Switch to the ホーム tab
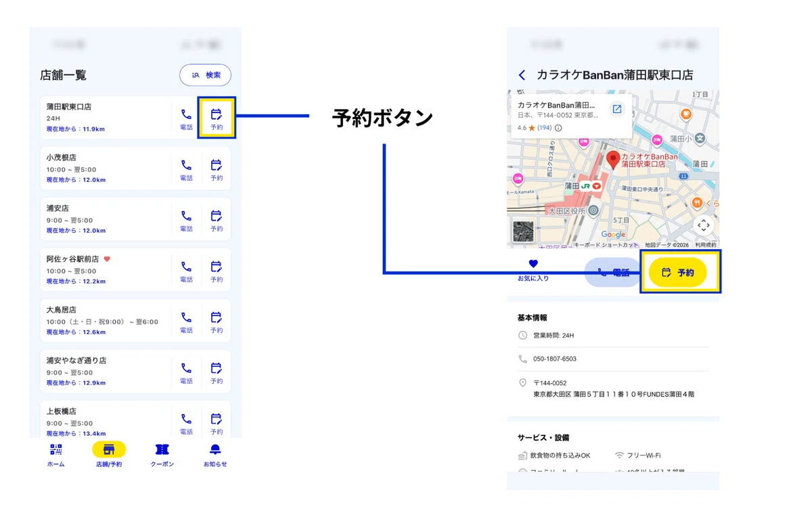This screenshot has width=812, height=517. (56, 455)
